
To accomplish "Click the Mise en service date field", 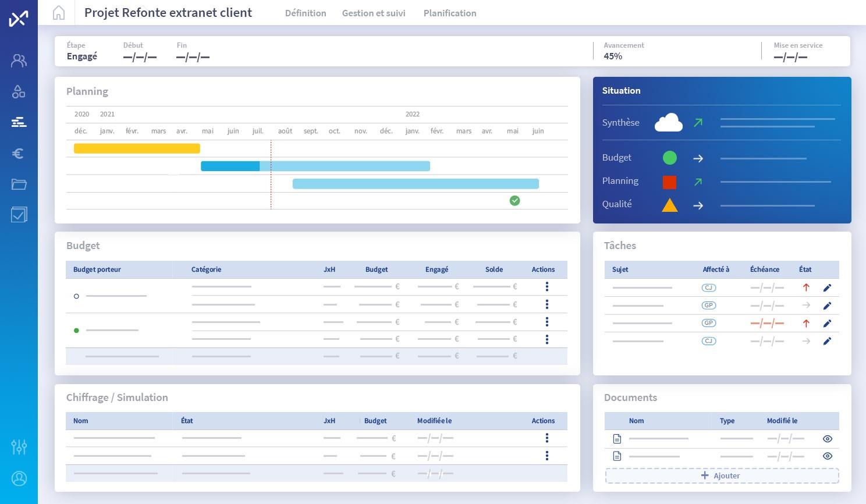I will click(x=790, y=57).
